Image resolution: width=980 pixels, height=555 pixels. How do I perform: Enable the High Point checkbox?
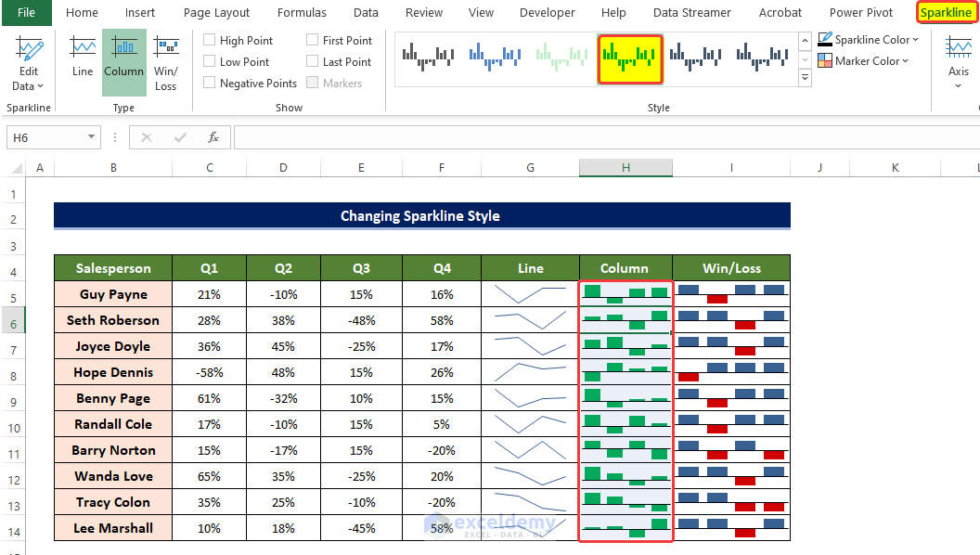(x=210, y=40)
